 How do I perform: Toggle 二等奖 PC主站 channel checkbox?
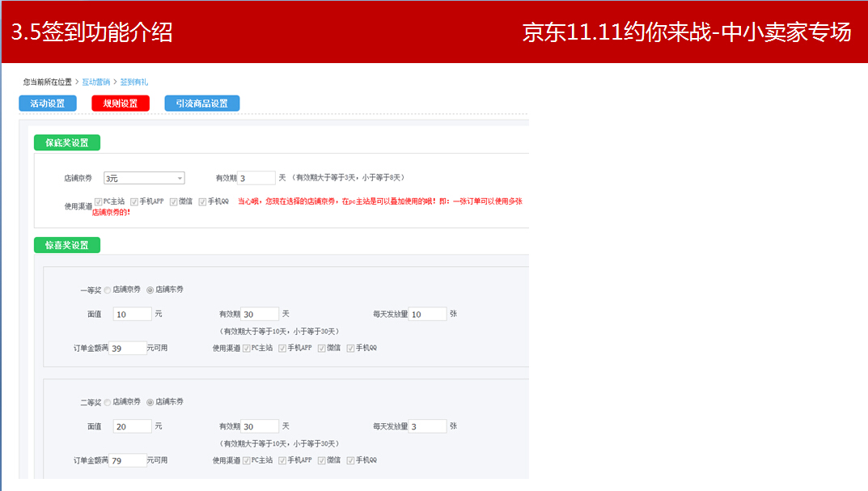(247, 460)
